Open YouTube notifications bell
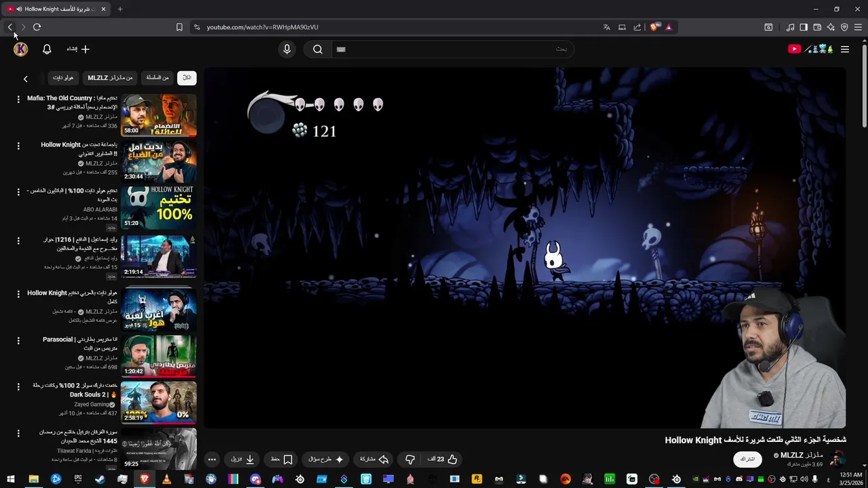The height and width of the screenshot is (488, 868). 47,49
